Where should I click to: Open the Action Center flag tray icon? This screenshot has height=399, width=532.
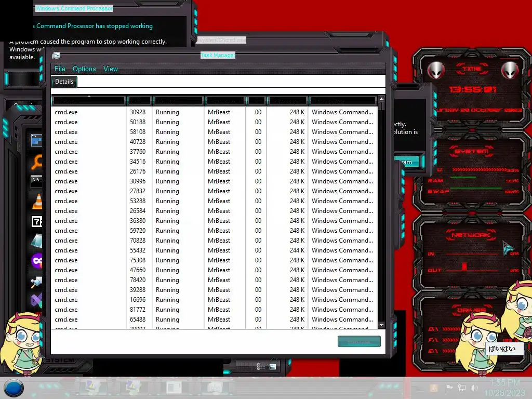[449, 388]
